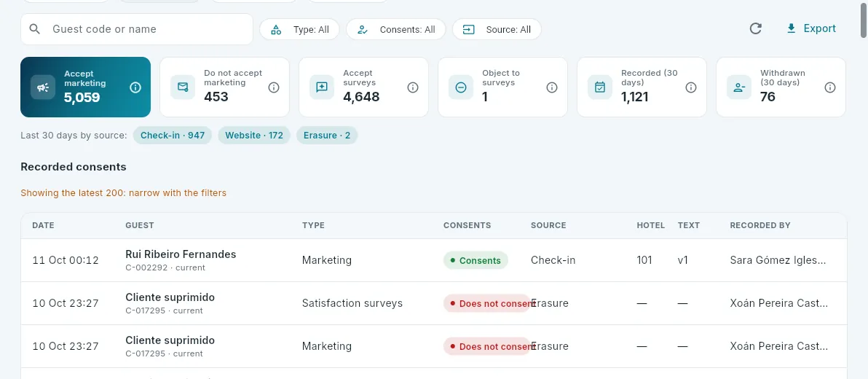The image size is (868, 379).
Task: Click hotel value 101
Action: pos(644,260)
